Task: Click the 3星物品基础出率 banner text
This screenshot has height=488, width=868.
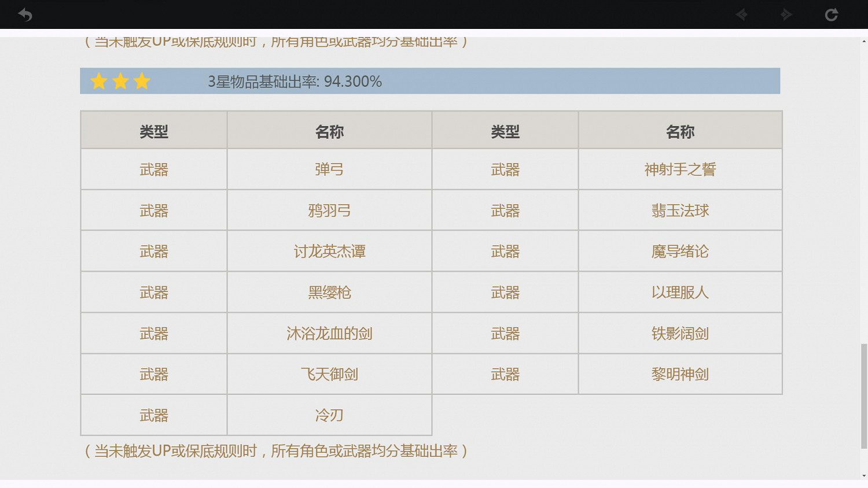Action: 293,82
